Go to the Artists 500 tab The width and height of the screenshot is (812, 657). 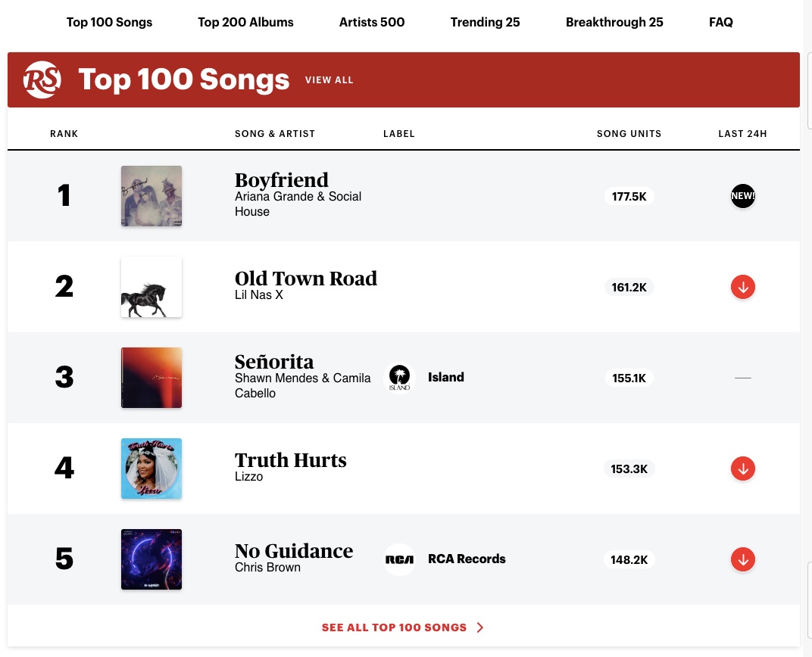point(372,22)
